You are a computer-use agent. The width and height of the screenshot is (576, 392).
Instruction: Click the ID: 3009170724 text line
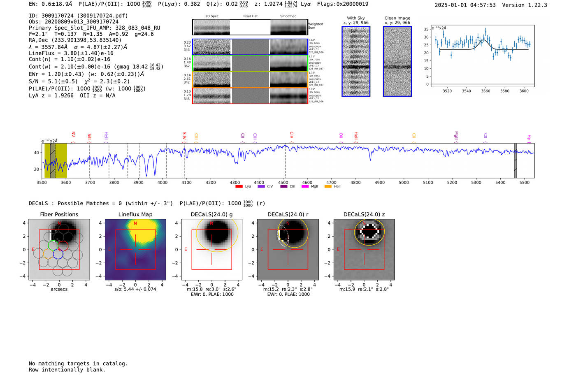tap(78, 16)
